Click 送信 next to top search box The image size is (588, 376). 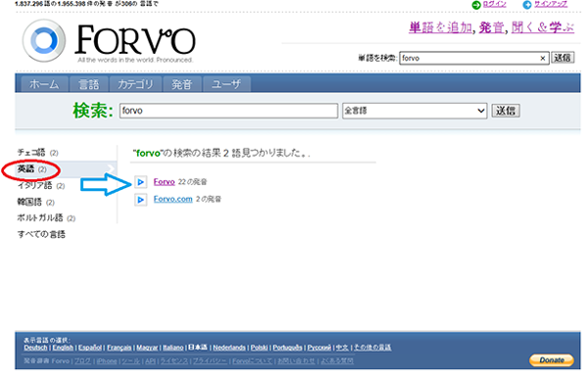[x=563, y=58]
